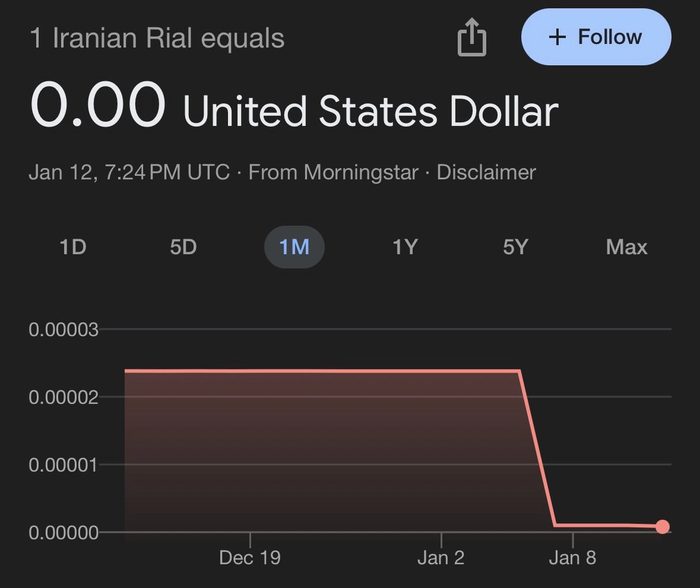Switch to the 1D range tab
700x588 pixels.
[x=73, y=246]
